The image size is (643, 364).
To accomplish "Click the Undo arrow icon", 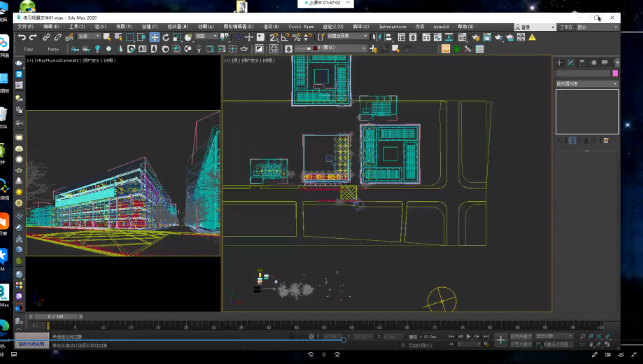I will [x=22, y=37].
